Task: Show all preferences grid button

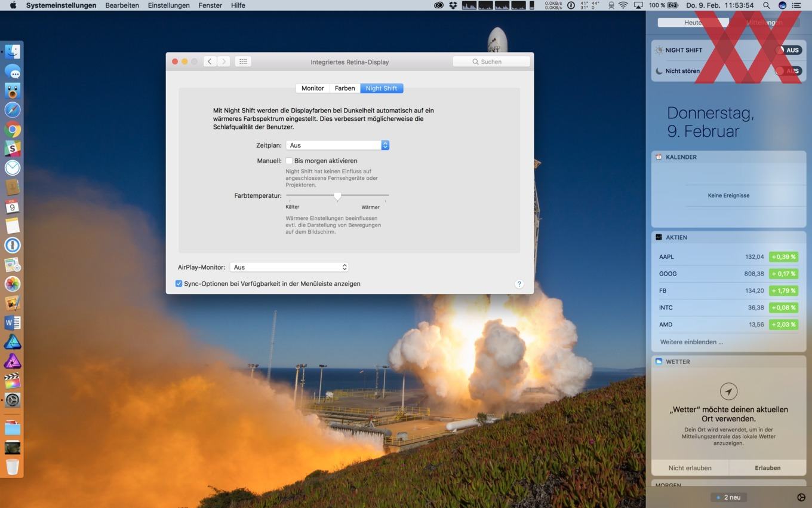Action: point(243,62)
